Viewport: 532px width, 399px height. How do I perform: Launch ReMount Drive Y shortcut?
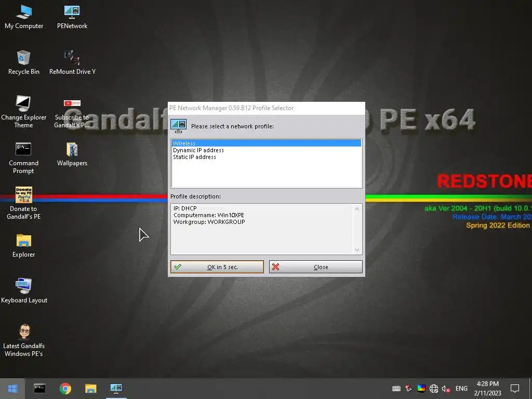(72, 62)
